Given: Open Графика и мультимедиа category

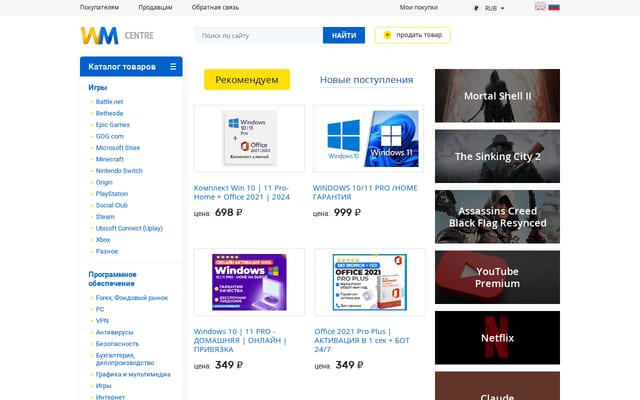Looking at the screenshot, I should 133,374.
